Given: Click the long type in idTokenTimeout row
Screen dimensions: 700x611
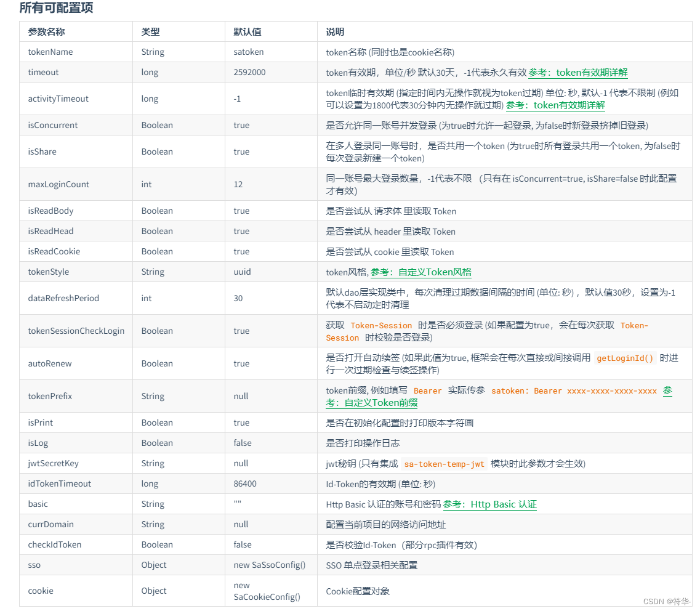Looking at the screenshot, I should click(x=150, y=484).
